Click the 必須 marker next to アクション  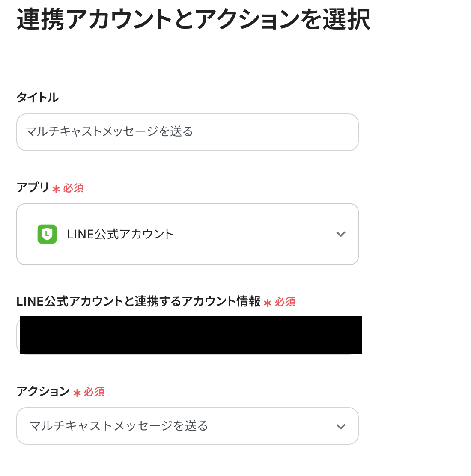(x=94, y=392)
